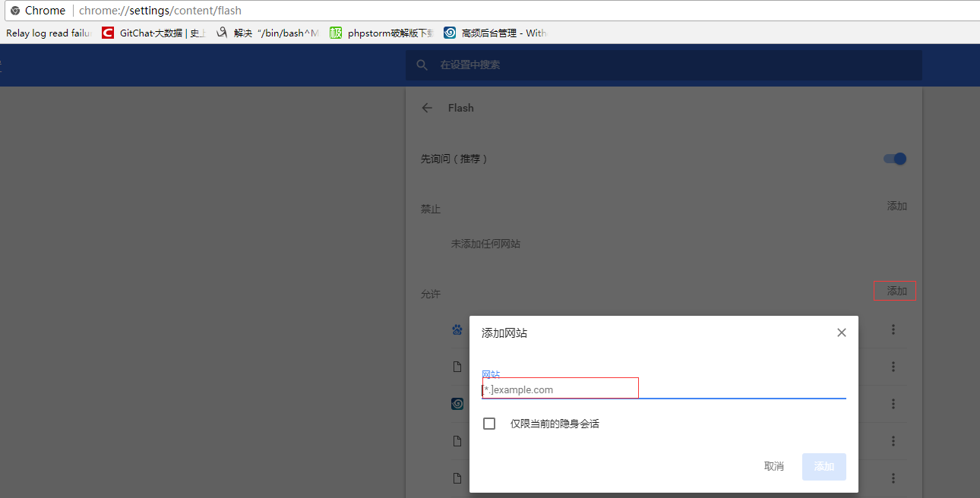Open the three-dot menu for the spiral-icon site entry

tap(893, 404)
